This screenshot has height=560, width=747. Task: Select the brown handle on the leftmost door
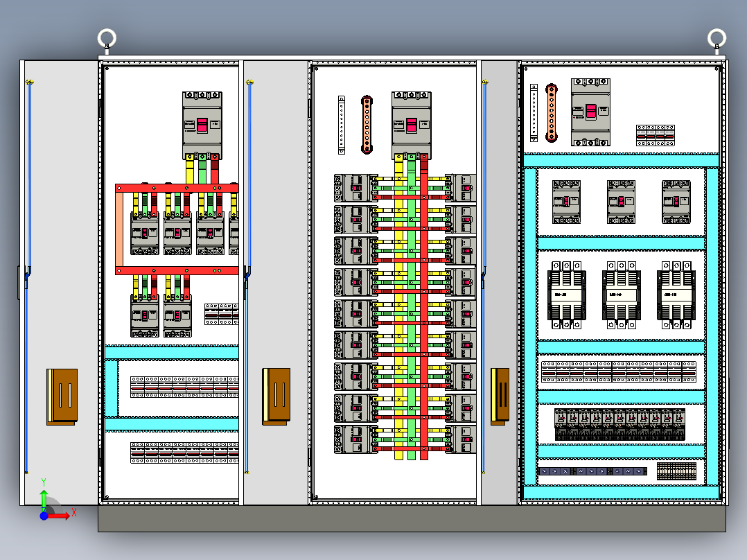(62, 396)
